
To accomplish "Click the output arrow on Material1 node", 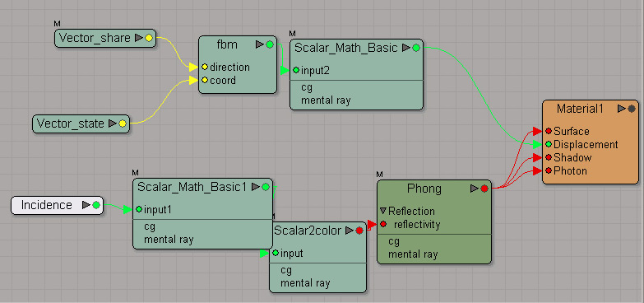I will point(622,109).
